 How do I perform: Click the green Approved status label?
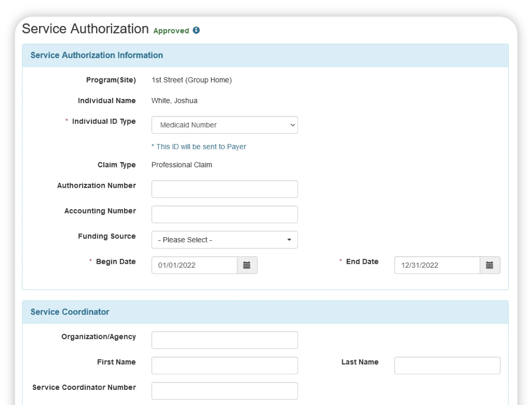tap(171, 31)
